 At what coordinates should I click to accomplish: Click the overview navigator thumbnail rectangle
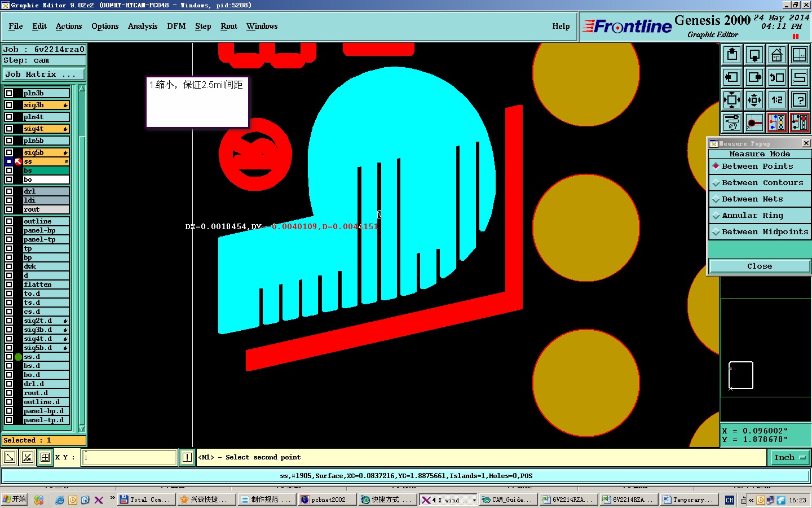741,375
